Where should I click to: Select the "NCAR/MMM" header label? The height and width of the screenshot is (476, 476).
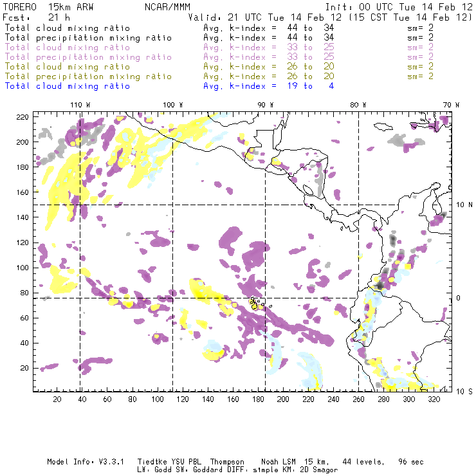[168, 7]
